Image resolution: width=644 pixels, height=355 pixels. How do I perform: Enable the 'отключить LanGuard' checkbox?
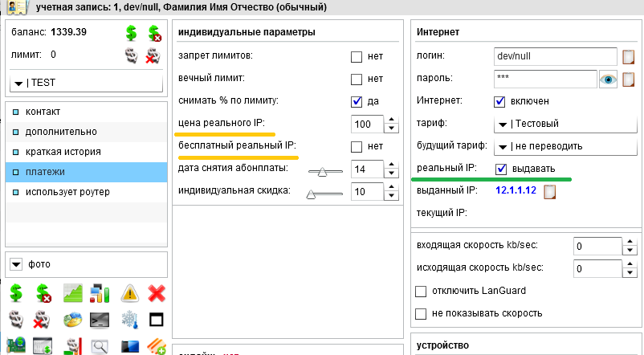421,291
